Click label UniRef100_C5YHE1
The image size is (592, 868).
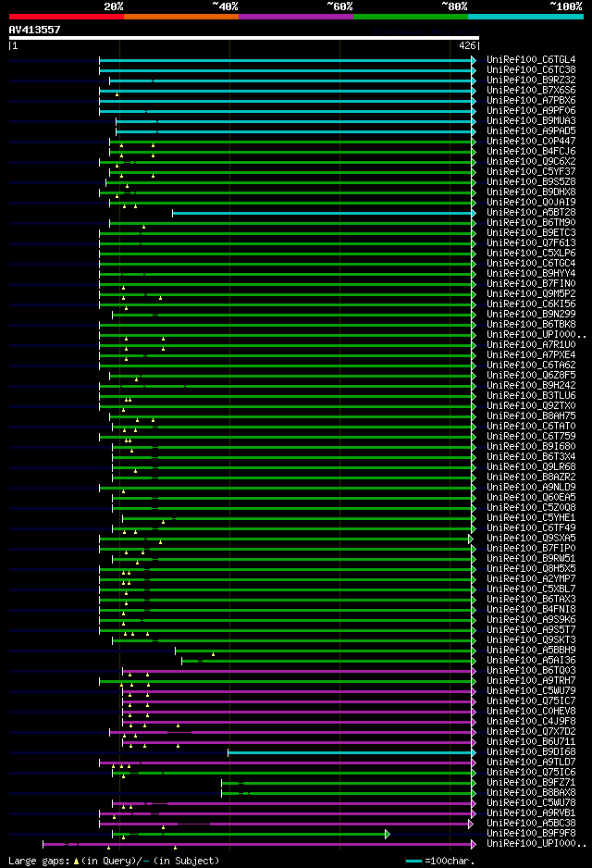pos(531,518)
